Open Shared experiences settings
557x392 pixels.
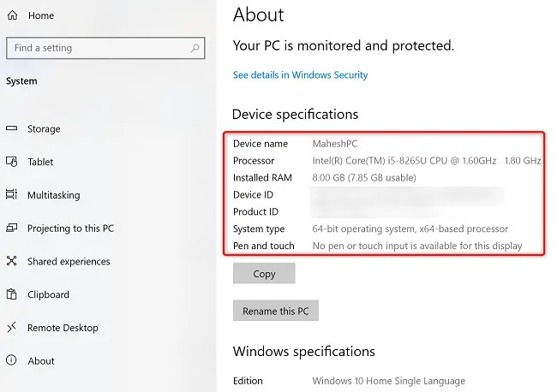[x=69, y=262]
